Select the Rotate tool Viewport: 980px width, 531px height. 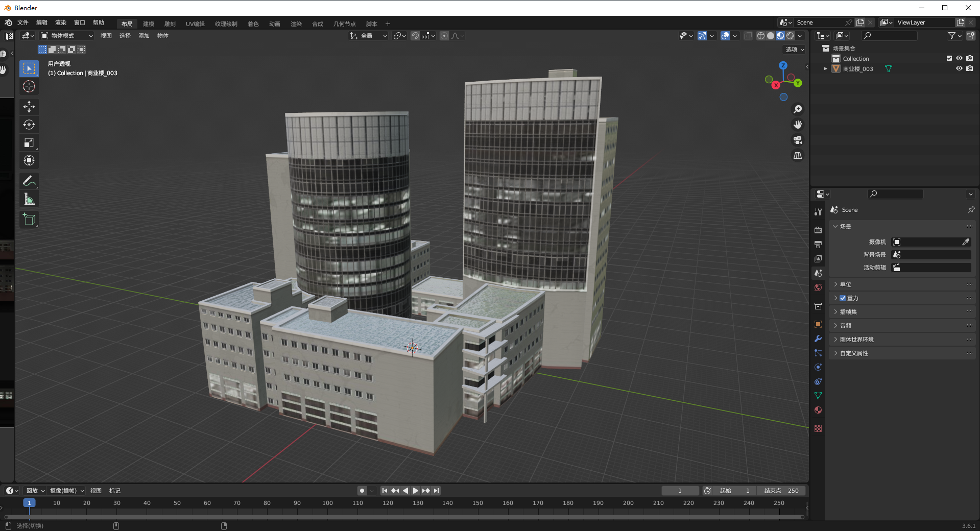tap(29, 125)
